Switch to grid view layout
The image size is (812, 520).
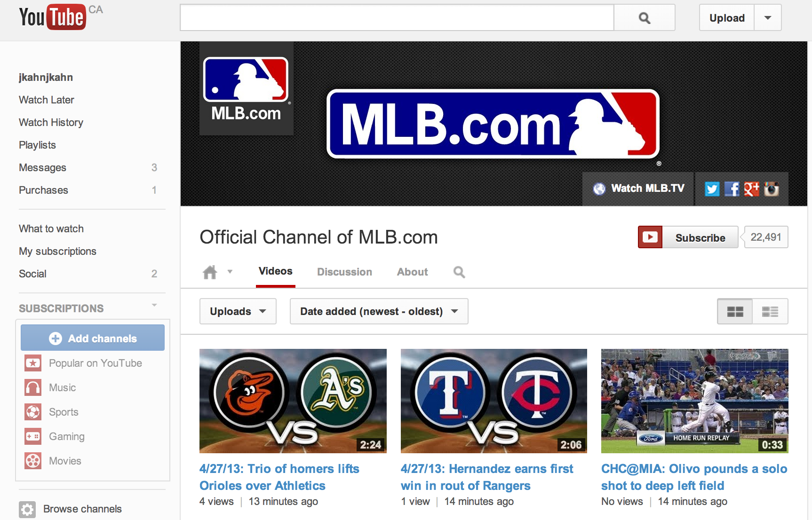coord(734,311)
